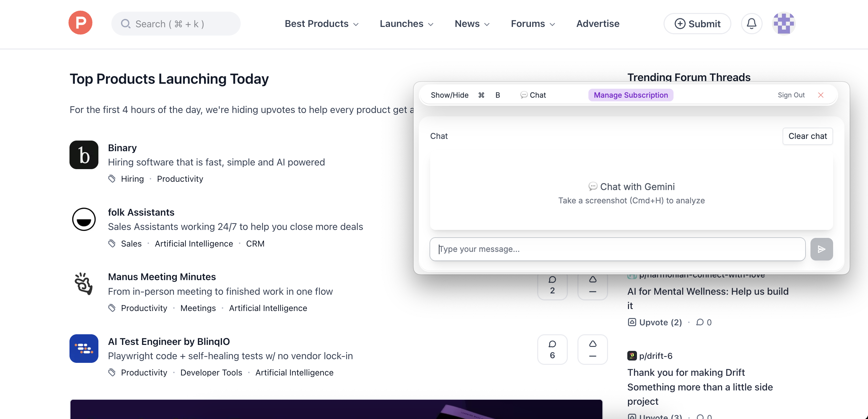The image size is (868, 419).
Task: Expand the Forums dropdown
Action: point(532,24)
